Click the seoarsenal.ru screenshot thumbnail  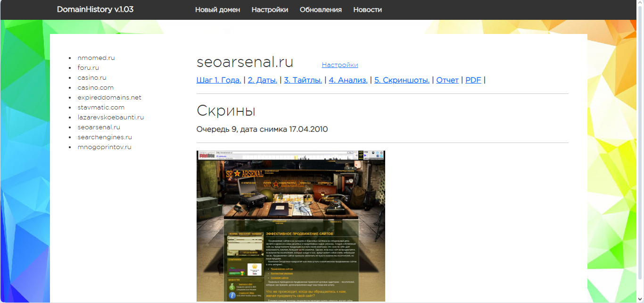290,226
